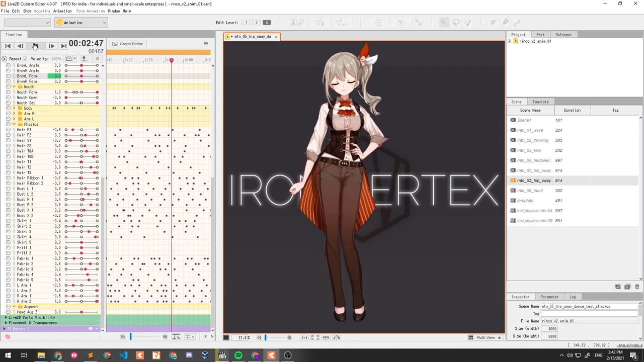Select the mtn_02_thinking scene

(x=574, y=140)
